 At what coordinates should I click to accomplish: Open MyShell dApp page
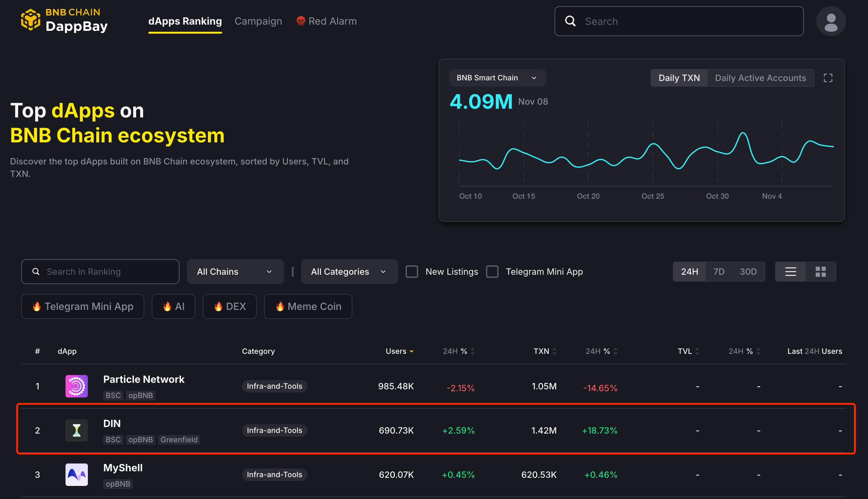tap(123, 468)
